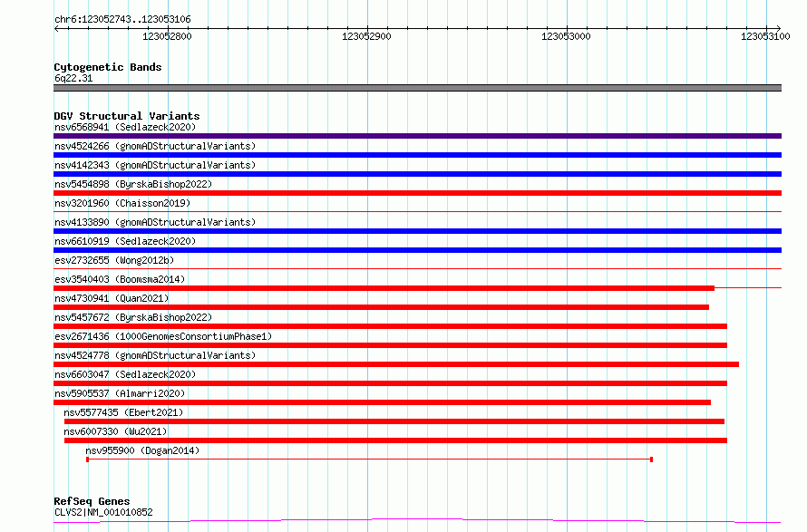The height and width of the screenshot is (532, 807).
Task: Click the red bar for nsv5454898
Action: pos(417,193)
